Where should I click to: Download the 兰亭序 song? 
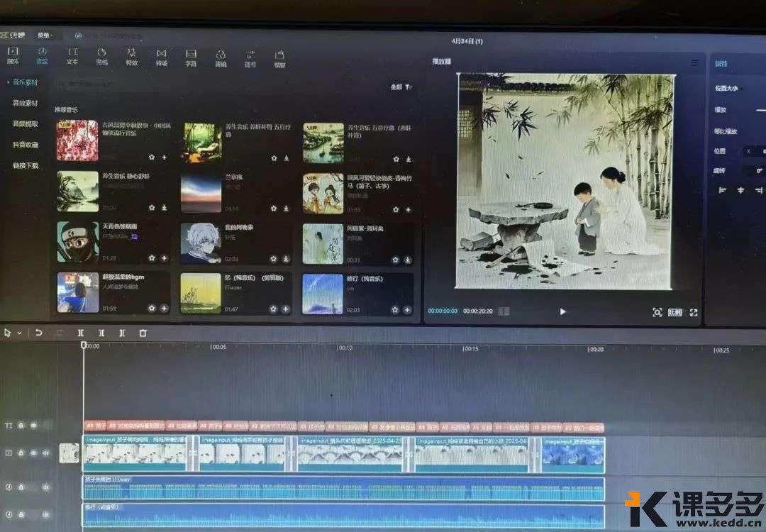click(286, 209)
